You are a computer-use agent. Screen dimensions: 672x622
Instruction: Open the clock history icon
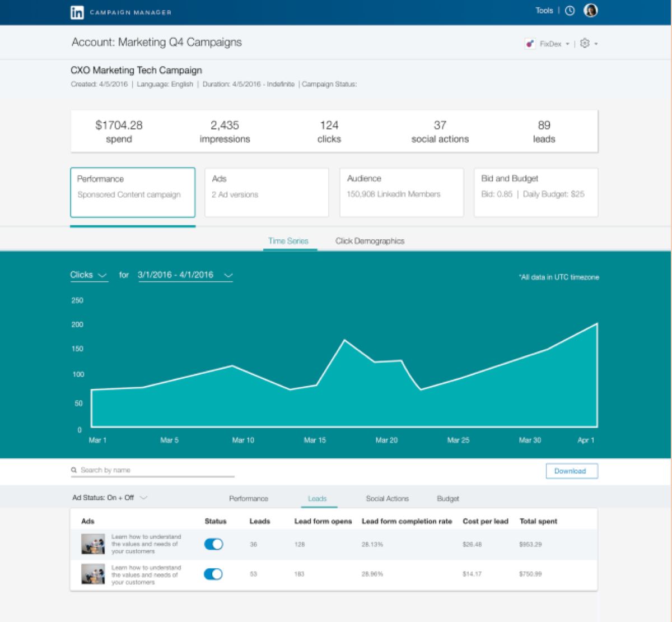570,11
